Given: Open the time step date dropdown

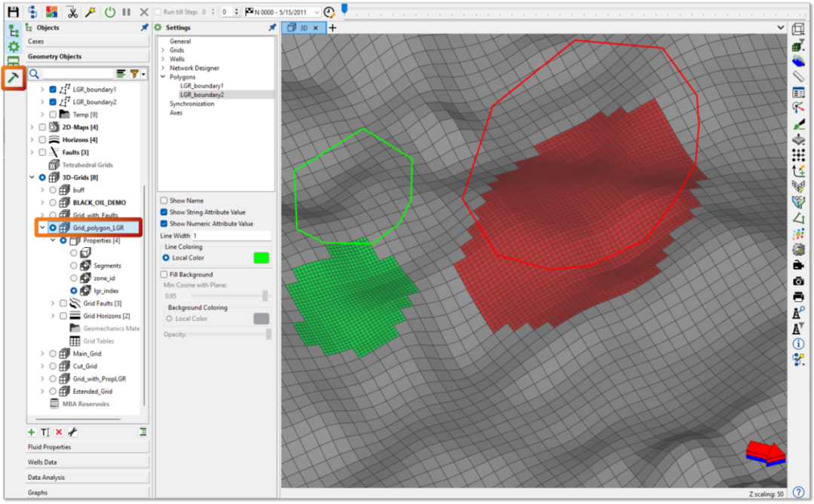Looking at the screenshot, I should click(x=317, y=12).
